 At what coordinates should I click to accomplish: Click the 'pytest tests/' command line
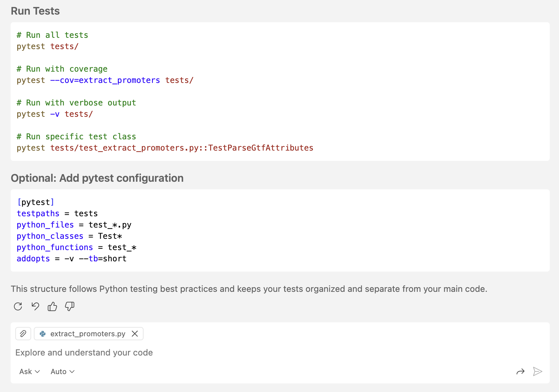[x=48, y=46]
